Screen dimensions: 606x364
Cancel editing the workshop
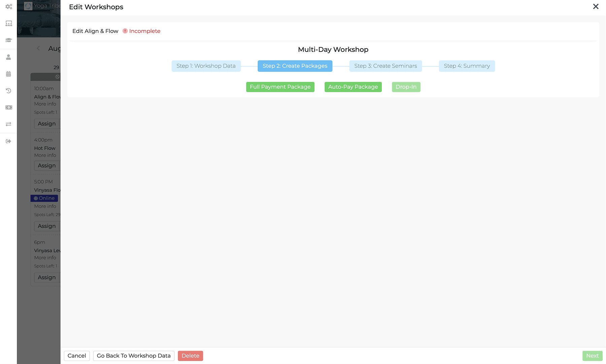[77, 356]
